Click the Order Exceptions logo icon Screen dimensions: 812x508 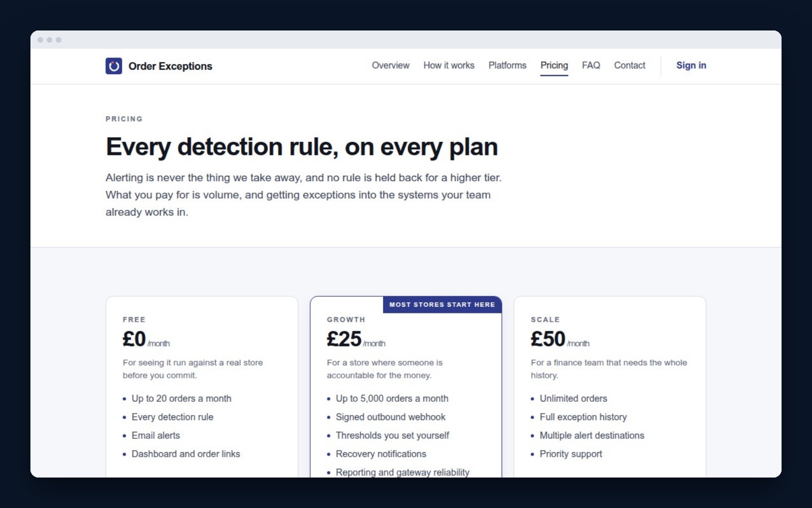tap(114, 66)
